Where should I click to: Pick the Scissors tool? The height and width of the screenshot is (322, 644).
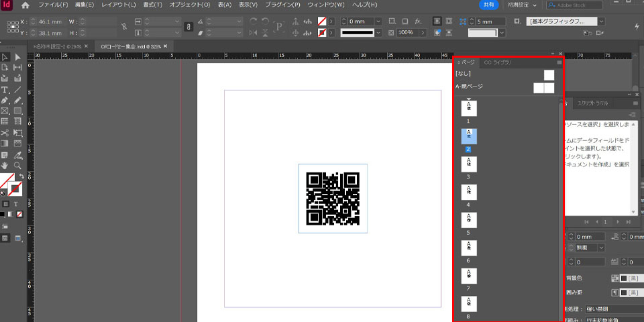(x=5, y=133)
